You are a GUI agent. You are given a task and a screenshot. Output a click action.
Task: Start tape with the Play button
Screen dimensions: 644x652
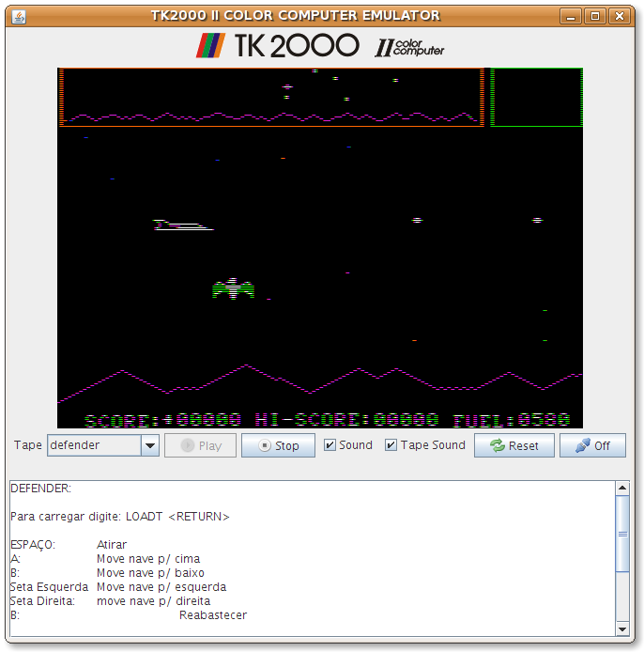tap(200, 445)
